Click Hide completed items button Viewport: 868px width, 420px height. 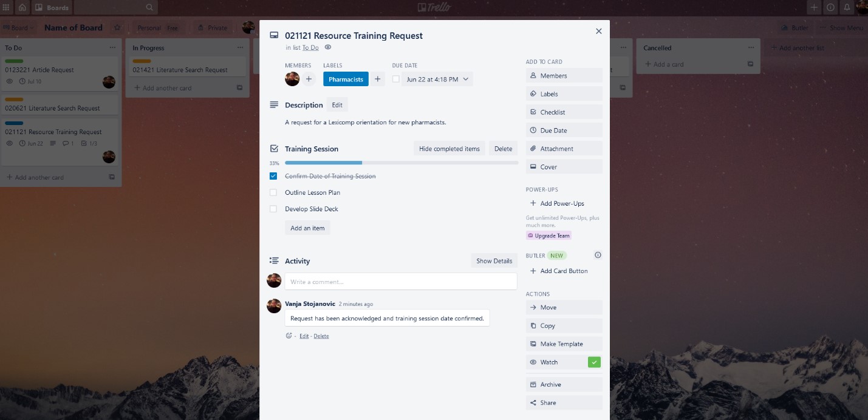tap(449, 149)
